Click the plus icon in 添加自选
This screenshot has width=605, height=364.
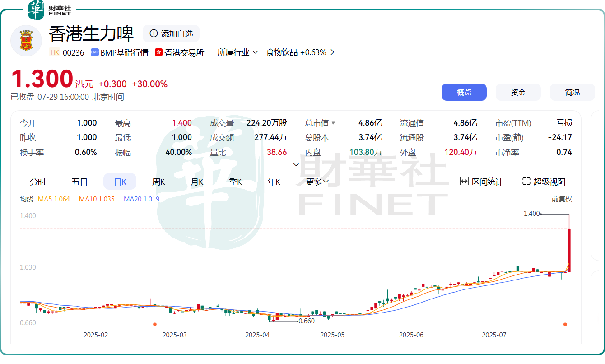click(x=154, y=33)
